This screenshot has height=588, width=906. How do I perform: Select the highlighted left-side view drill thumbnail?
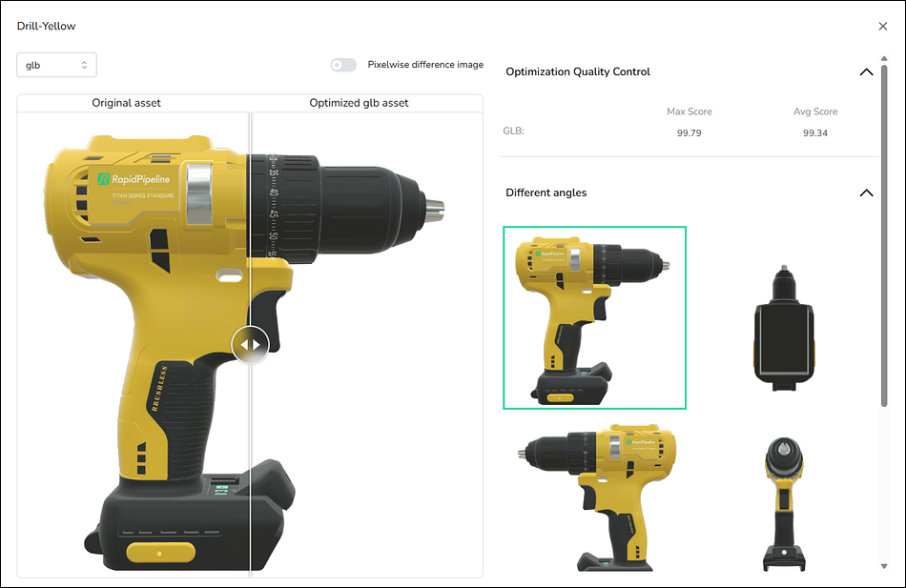coord(594,317)
